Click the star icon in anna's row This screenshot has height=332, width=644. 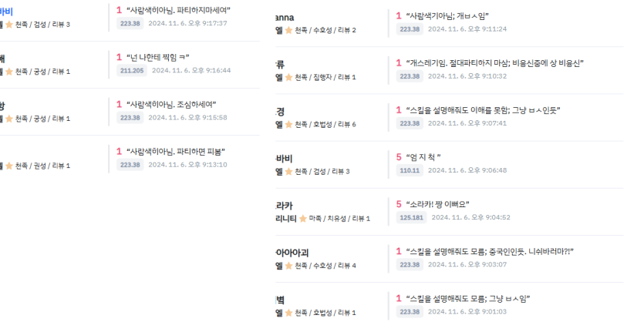[x=288, y=30]
